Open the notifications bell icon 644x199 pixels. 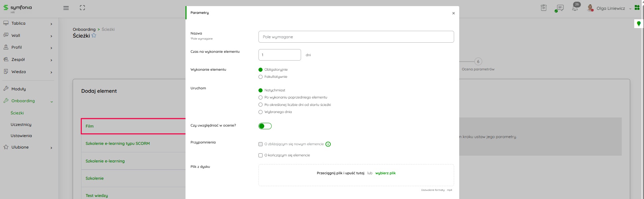tap(575, 8)
